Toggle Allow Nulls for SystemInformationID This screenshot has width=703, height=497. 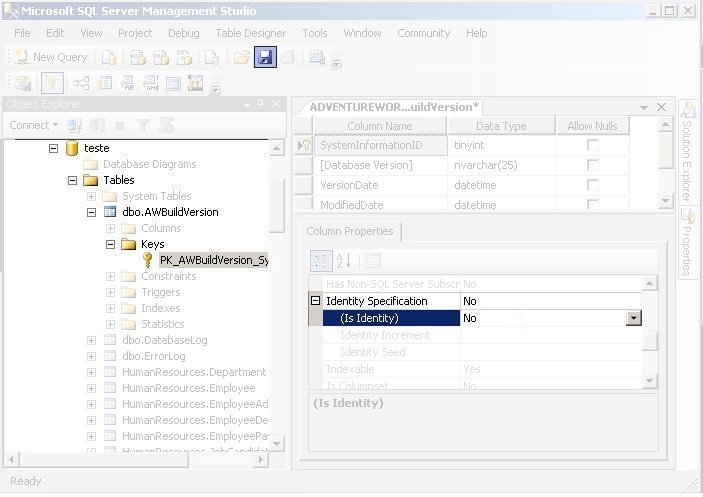(x=593, y=145)
